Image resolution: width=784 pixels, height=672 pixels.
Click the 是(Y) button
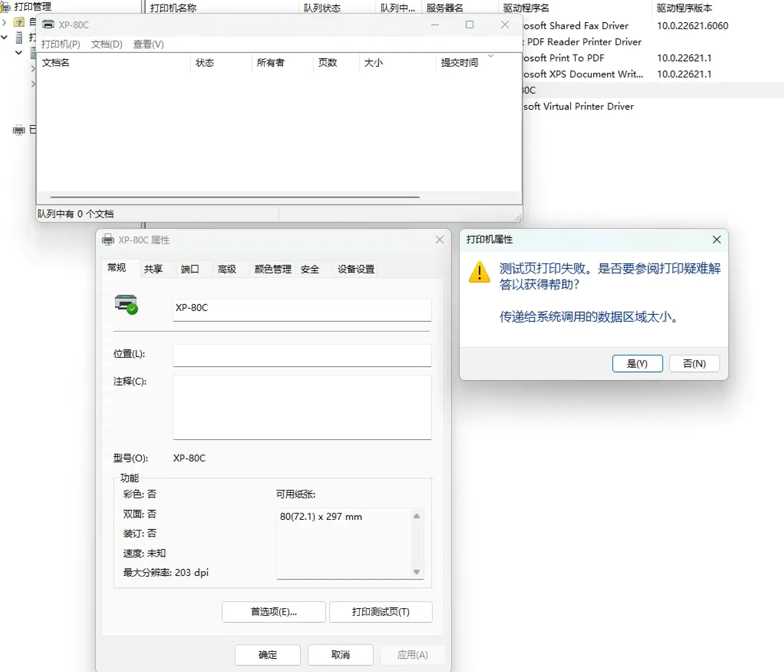click(x=637, y=363)
